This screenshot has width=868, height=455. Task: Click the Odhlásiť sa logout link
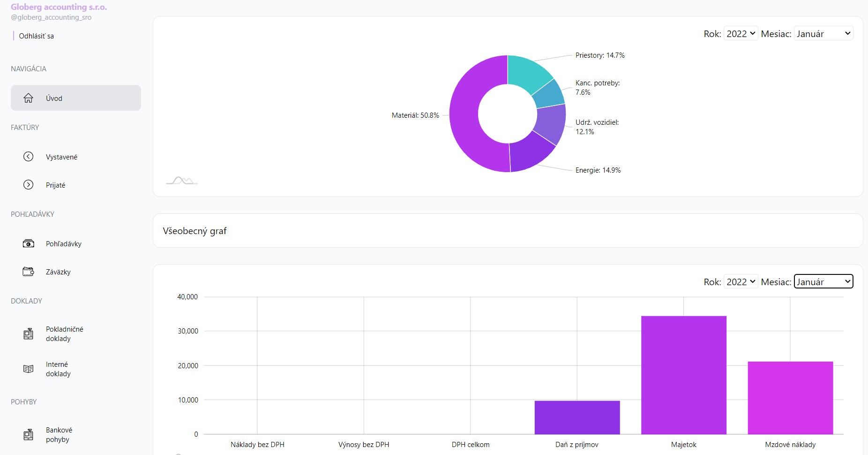tap(36, 36)
